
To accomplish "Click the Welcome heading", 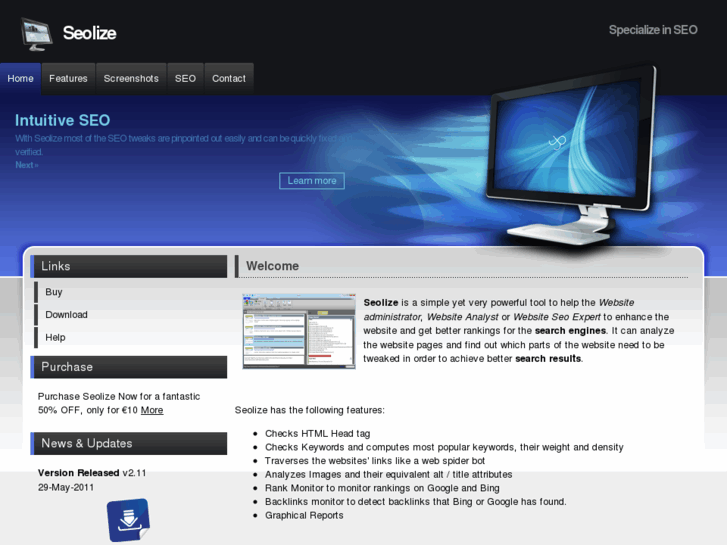I will click(273, 266).
